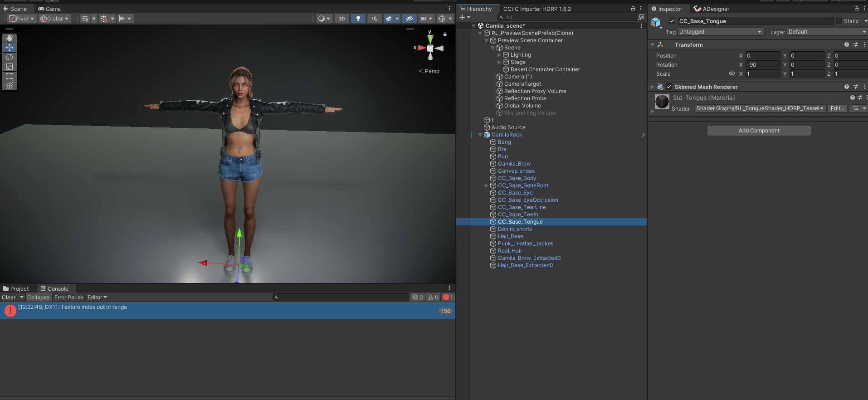Screen dimensions: 868x400
Task: Open Transform component help icon
Action: point(847,44)
